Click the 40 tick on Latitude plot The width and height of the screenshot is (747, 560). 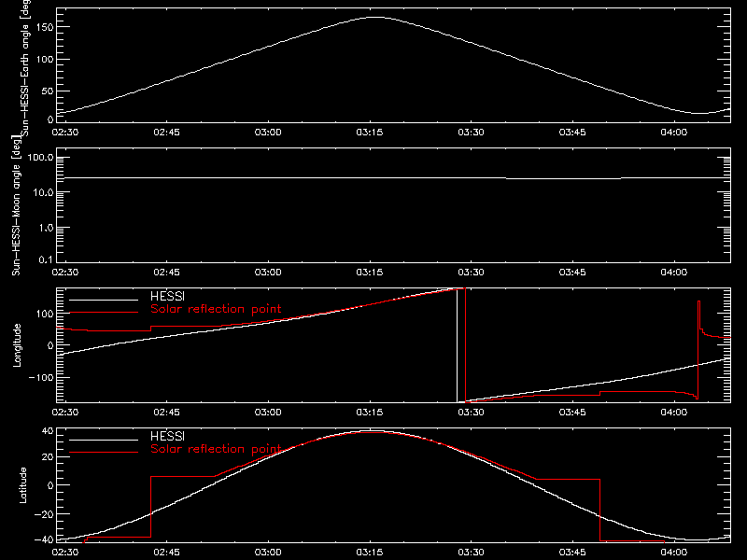coord(48,431)
